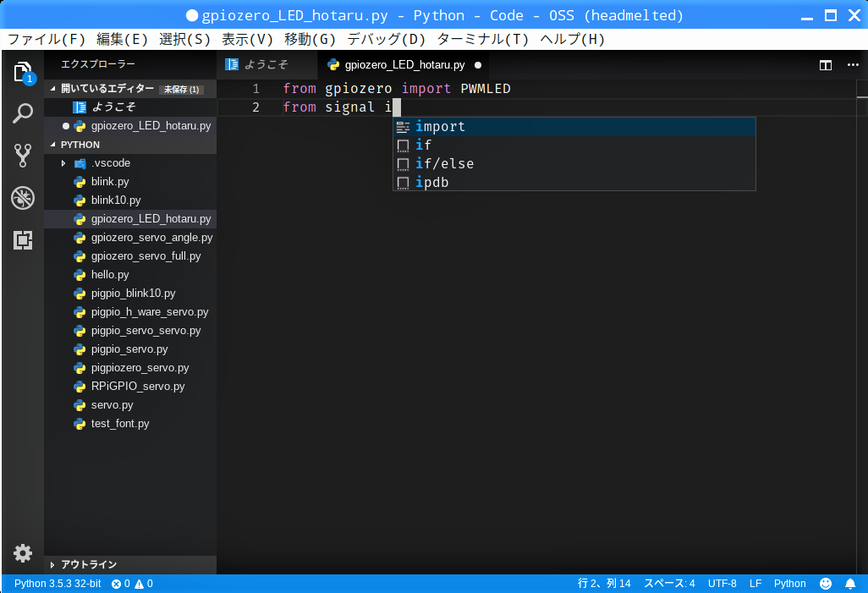Viewport: 868px width, 593px height.
Task: Open the Explorer view in activity bar
Action: (x=23, y=73)
